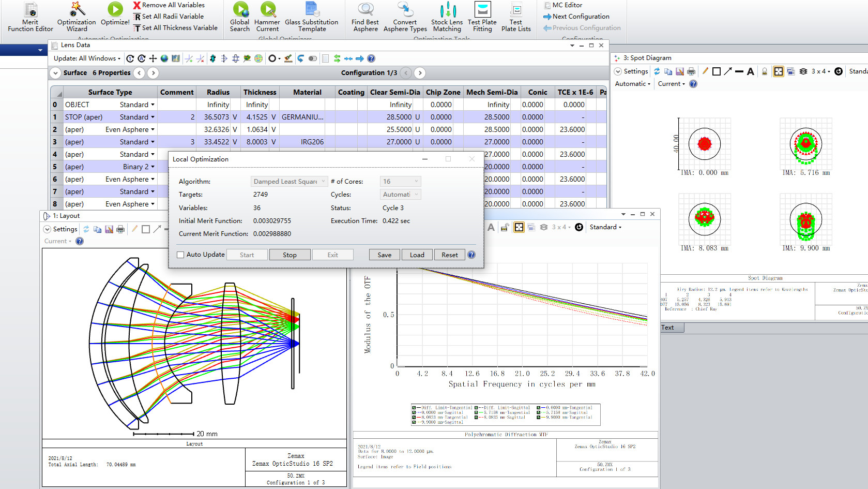The height and width of the screenshot is (489, 868).
Task: Open Local Optimization help icon
Action: click(471, 255)
